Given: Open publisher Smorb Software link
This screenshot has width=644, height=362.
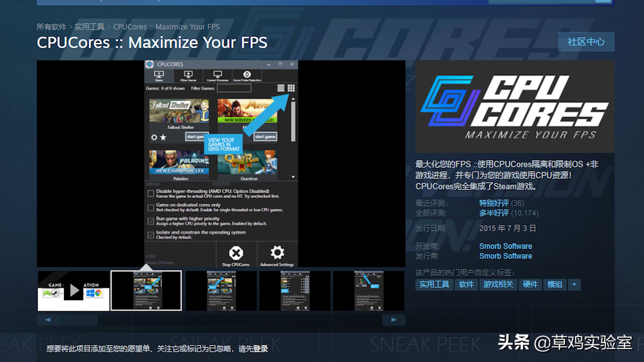Looking at the screenshot, I should (x=505, y=256).
